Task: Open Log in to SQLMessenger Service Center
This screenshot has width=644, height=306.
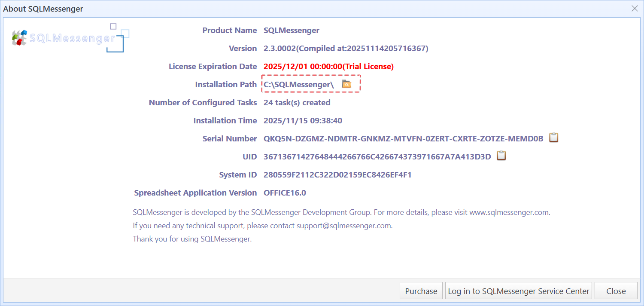Action: pyautogui.click(x=518, y=291)
